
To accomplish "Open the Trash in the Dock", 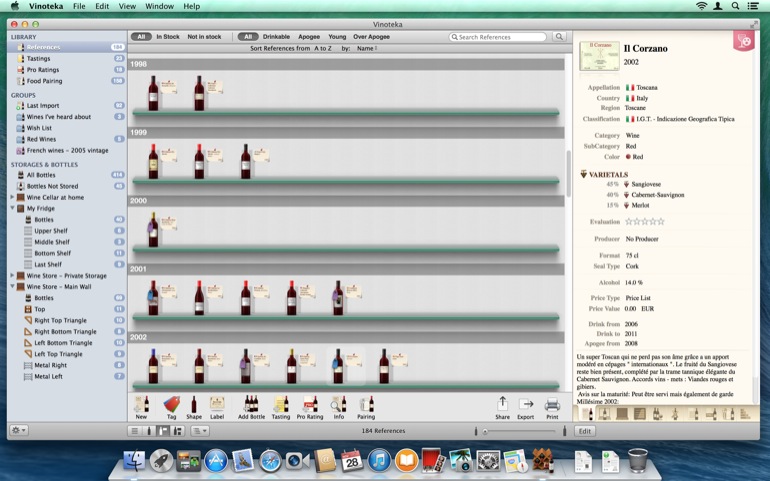I will pos(637,460).
